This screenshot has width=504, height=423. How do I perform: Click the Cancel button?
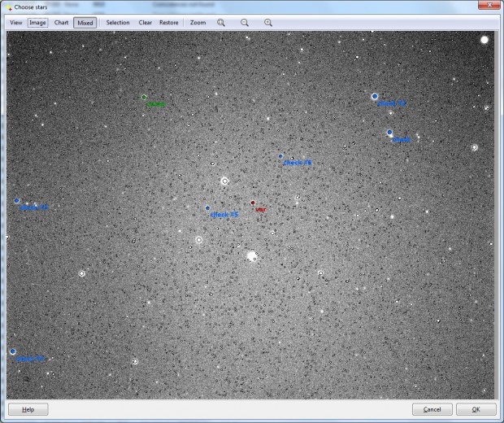432,409
